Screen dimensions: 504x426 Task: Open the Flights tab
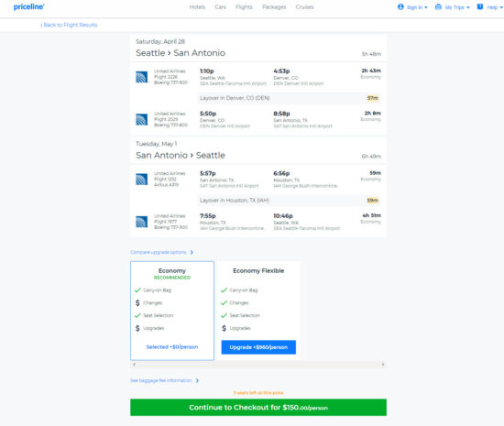click(x=244, y=6)
